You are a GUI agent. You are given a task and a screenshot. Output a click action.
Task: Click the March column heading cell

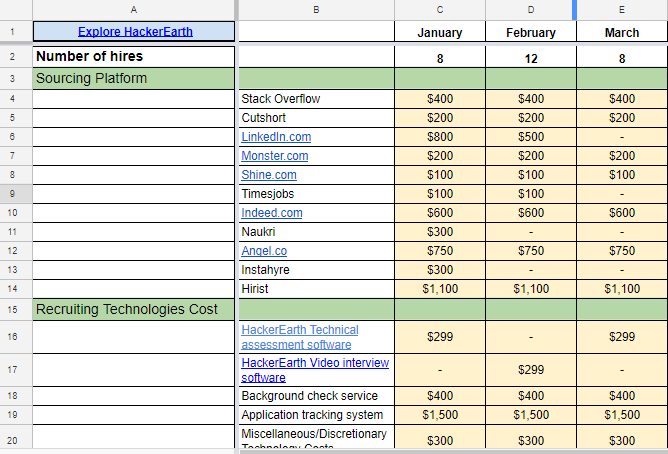pos(622,32)
